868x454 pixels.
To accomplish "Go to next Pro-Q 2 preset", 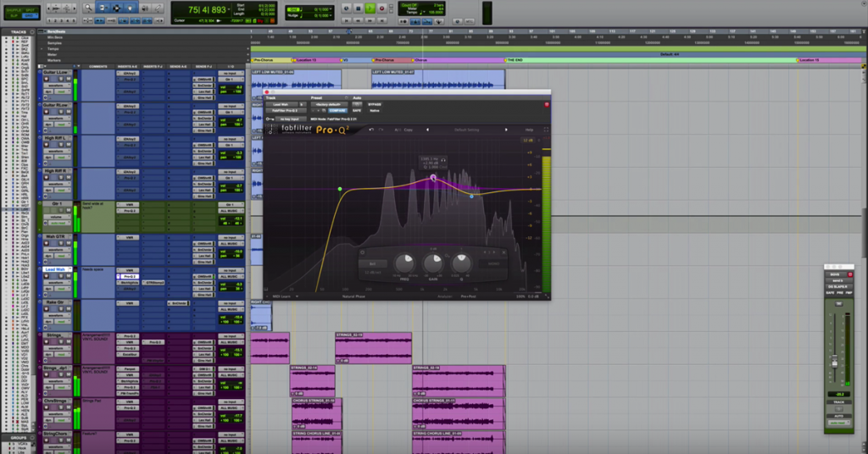I will tap(506, 130).
